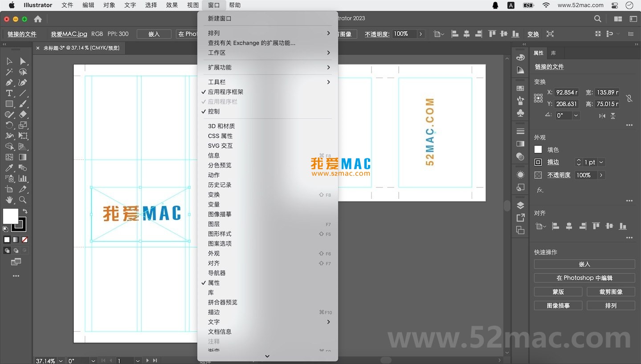Image resolution: width=641 pixels, height=364 pixels.
Task: Select the Column Graph tool
Action: click(x=23, y=178)
